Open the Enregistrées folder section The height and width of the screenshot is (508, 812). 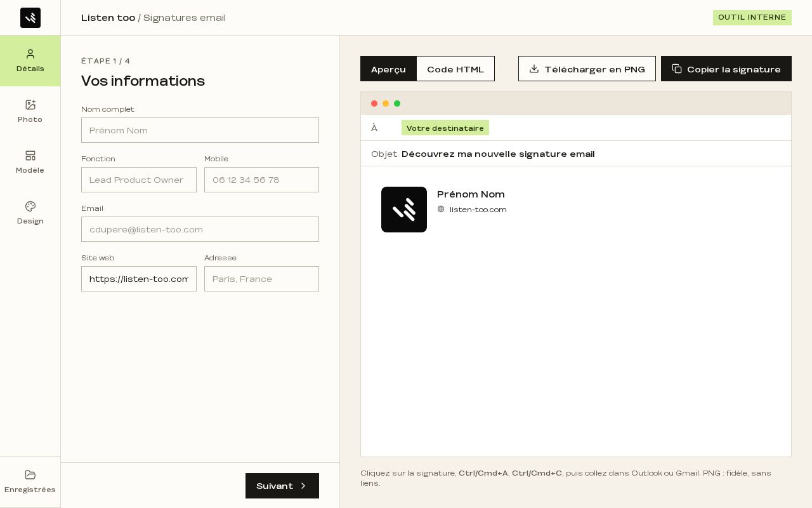tap(30, 482)
